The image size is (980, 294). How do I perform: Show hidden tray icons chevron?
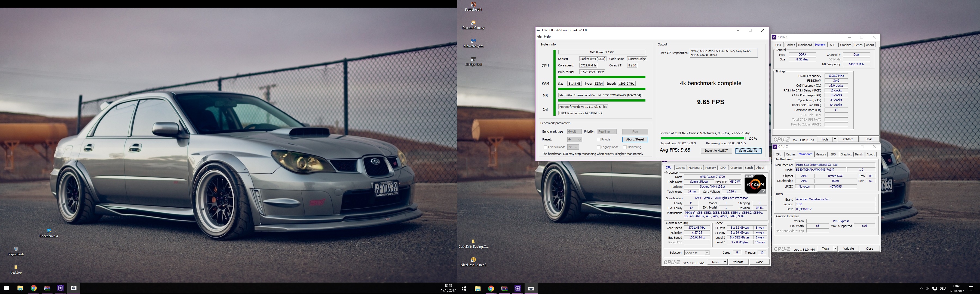click(921, 289)
